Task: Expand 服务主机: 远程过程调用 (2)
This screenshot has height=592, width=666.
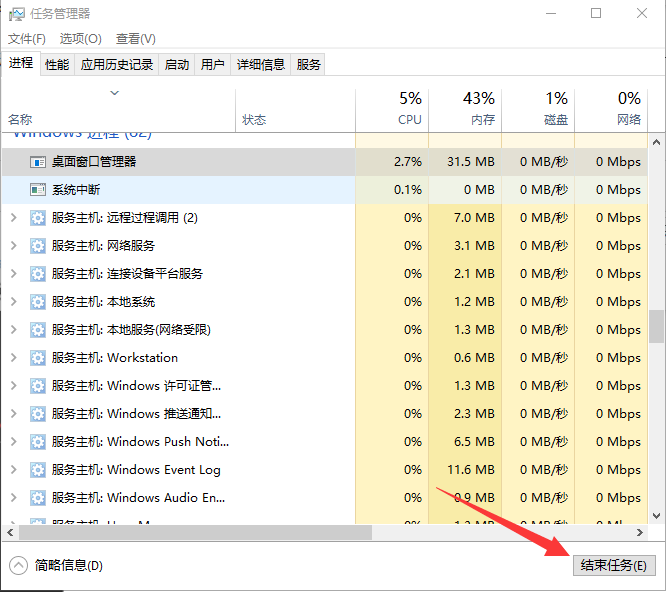Action: [x=14, y=218]
